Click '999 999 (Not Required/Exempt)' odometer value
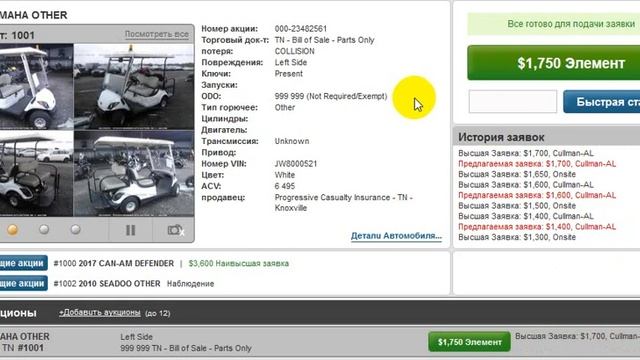640x360 pixels. tap(331, 96)
